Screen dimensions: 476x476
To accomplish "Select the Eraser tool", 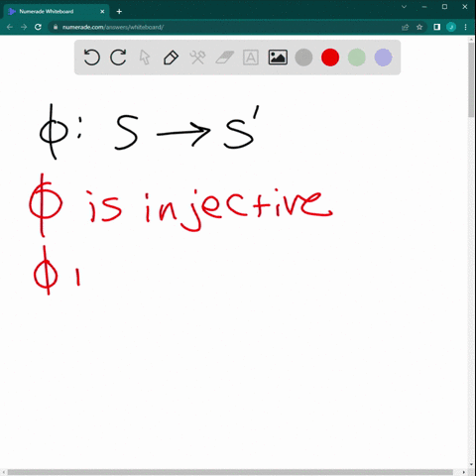I will pyautogui.click(x=224, y=58).
